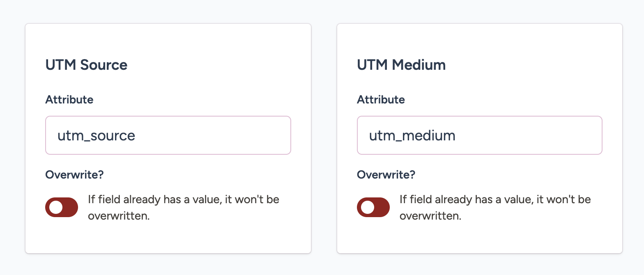Image resolution: width=644 pixels, height=275 pixels.
Task: Click the "Overwrite?" label in UTM Medium card
Action: [386, 175]
